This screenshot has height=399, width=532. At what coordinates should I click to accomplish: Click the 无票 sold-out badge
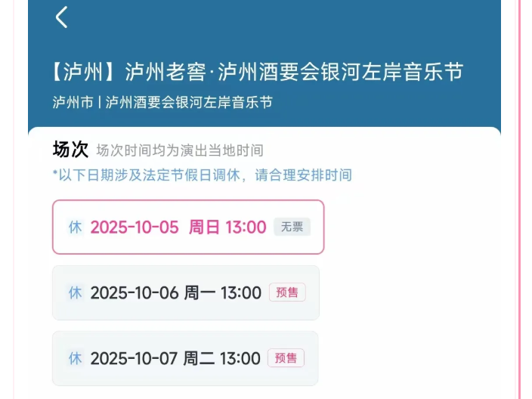[292, 227]
